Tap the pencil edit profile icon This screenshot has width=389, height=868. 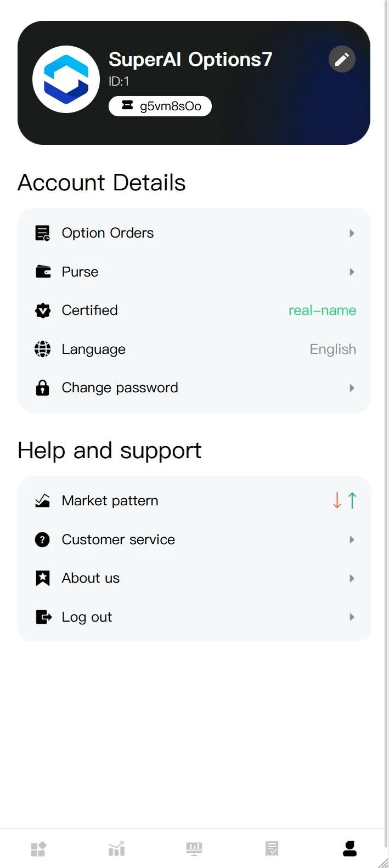342,59
